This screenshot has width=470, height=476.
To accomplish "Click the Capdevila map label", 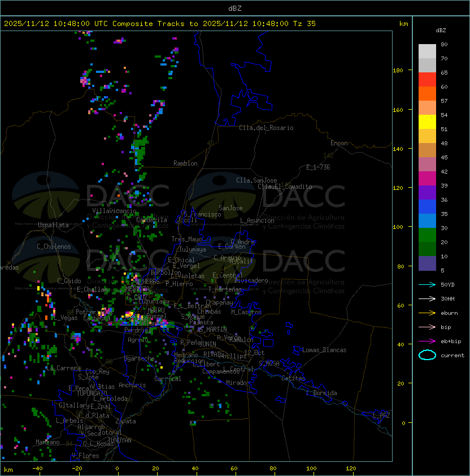I will click(151, 220).
